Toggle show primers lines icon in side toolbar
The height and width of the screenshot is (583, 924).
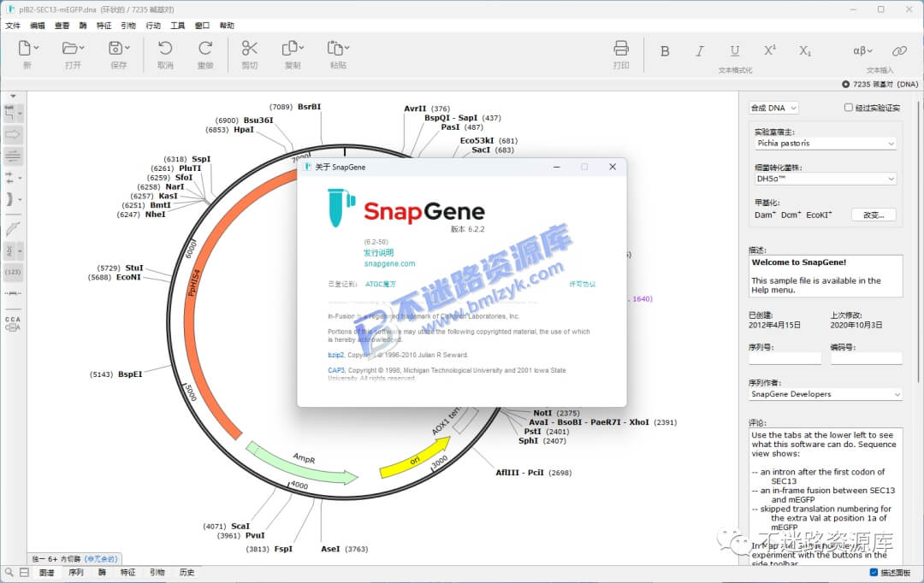click(x=12, y=156)
